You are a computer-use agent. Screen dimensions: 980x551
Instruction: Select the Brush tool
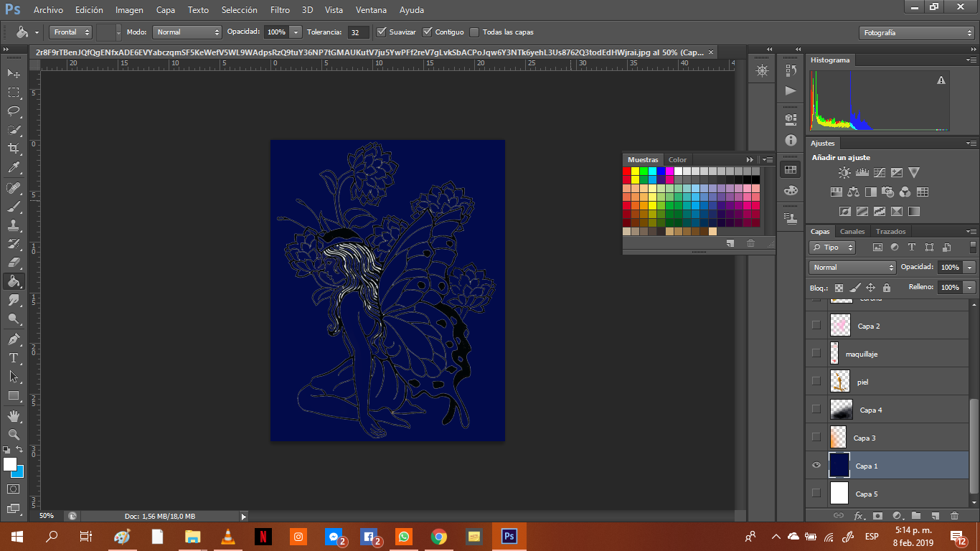[x=14, y=207]
